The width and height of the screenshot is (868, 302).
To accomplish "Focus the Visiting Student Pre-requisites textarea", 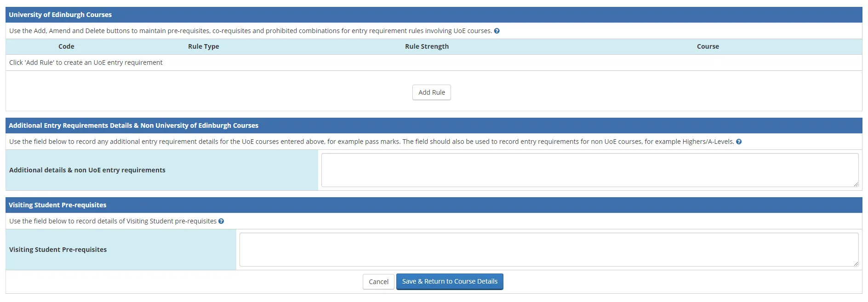I will pyautogui.click(x=549, y=250).
